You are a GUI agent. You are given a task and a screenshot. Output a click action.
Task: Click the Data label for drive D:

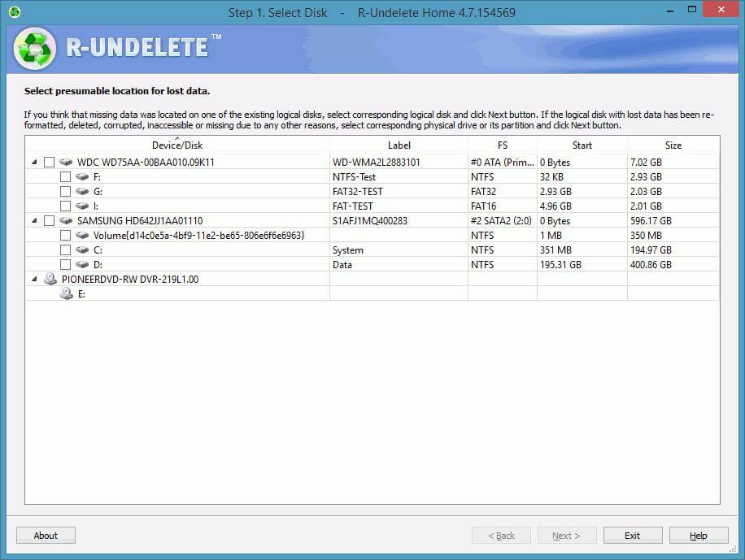pyautogui.click(x=342, y=265)
